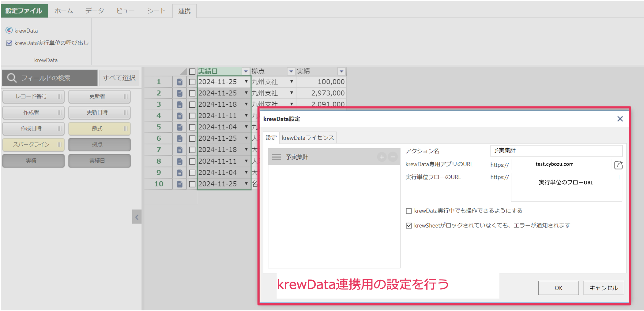644x311 pixels.
Task: Toggle krewData実行単位の呼び出し checkbox
Action: pyautogui.click(x=9, y=43)
